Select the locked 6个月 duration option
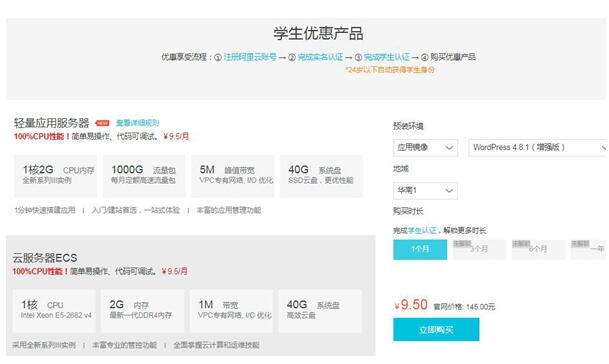Image resolution: width=609 pixels, height=364 pixels. [x=538, y=249]
